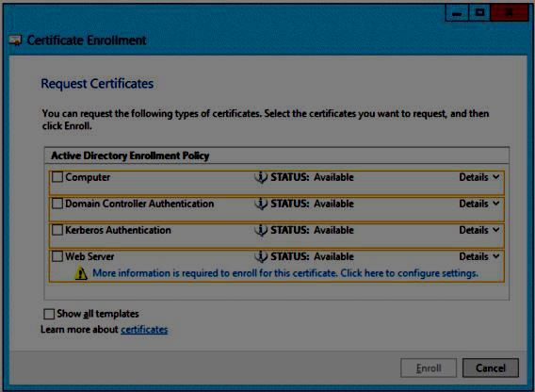The height and width of the screenshot is (392, 535).
Task: Expand Details for Domain Controller Authentication
Action: click(479, 204)
